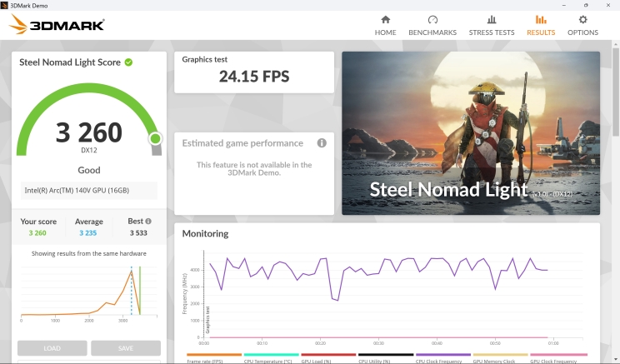Select the Results tab
The width and height of the screenshot is (620, 364).
point(541,25)
